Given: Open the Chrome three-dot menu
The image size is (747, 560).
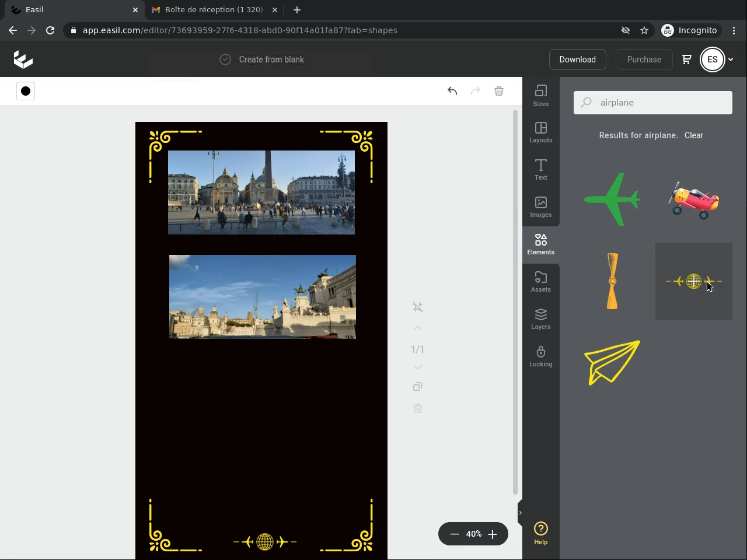Looking at the screenshot, I should 734,30.
